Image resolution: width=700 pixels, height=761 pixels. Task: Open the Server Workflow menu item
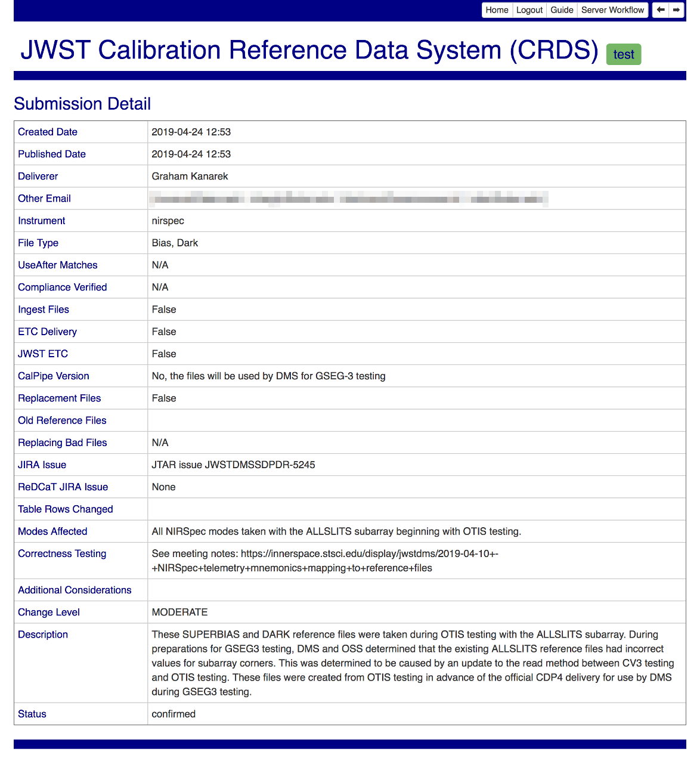pos(613,10)
